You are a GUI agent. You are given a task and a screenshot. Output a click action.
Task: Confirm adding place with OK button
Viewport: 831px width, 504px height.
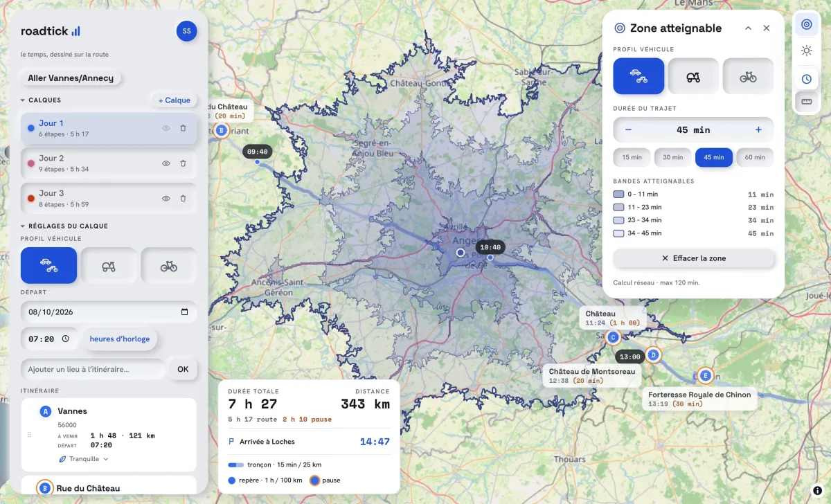(x=183, y=369)
